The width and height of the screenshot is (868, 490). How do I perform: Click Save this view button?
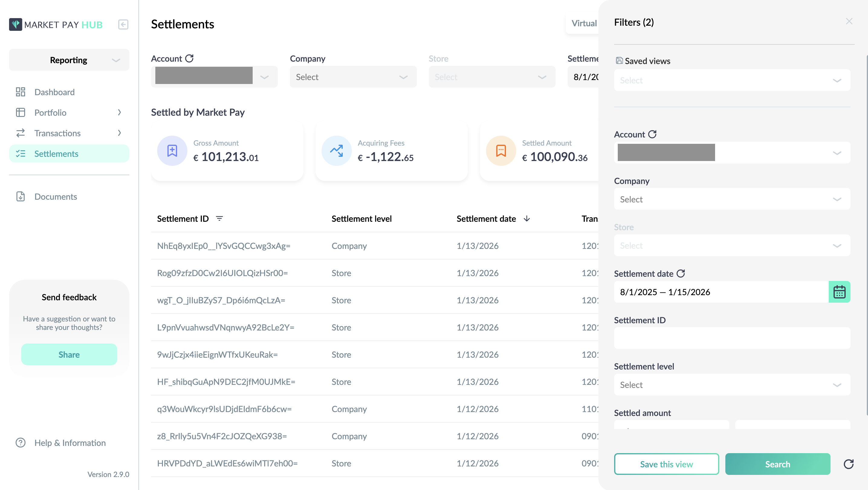(666, 464)
